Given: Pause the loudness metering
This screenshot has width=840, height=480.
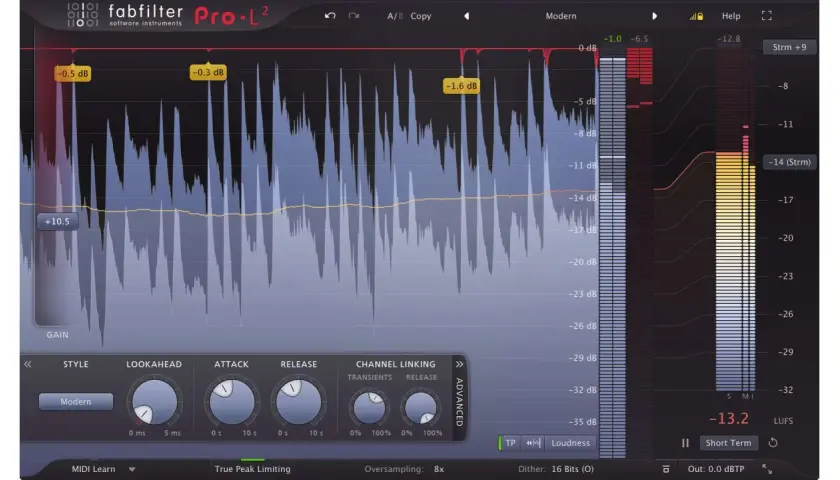Looking at the screenshot, I should pos(685,443).
